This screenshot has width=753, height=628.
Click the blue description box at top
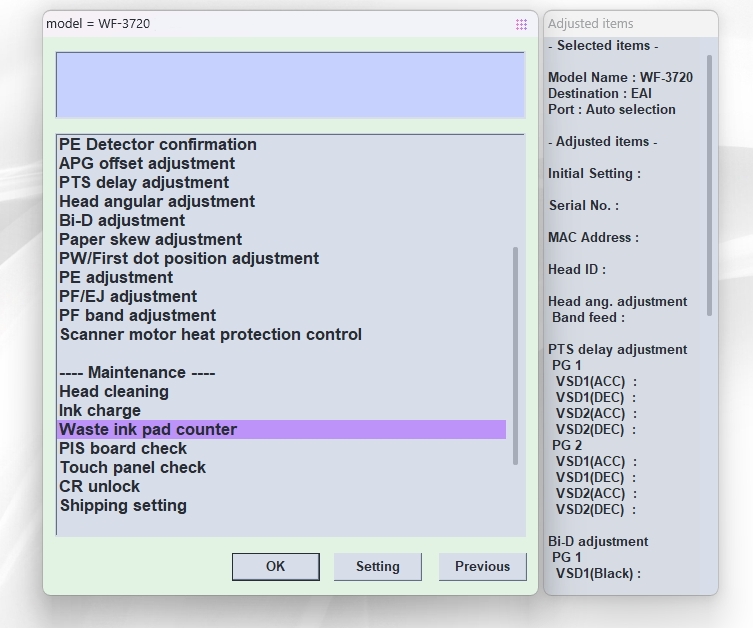coord(291,85)
